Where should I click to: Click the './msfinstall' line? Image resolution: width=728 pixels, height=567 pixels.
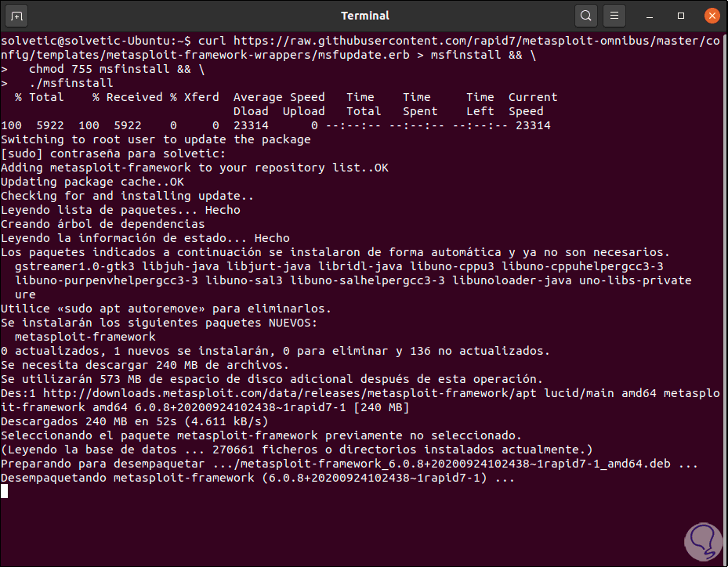71,83
